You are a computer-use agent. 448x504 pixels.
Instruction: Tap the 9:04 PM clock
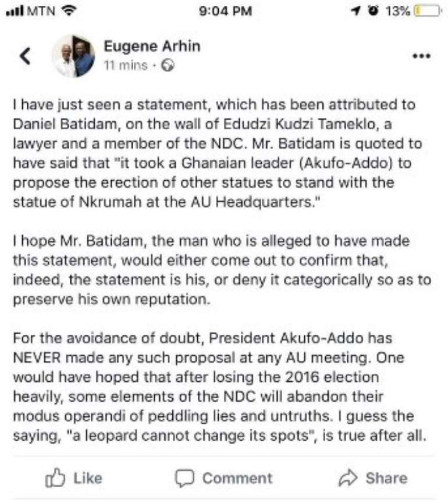click(x=225, y=11)
